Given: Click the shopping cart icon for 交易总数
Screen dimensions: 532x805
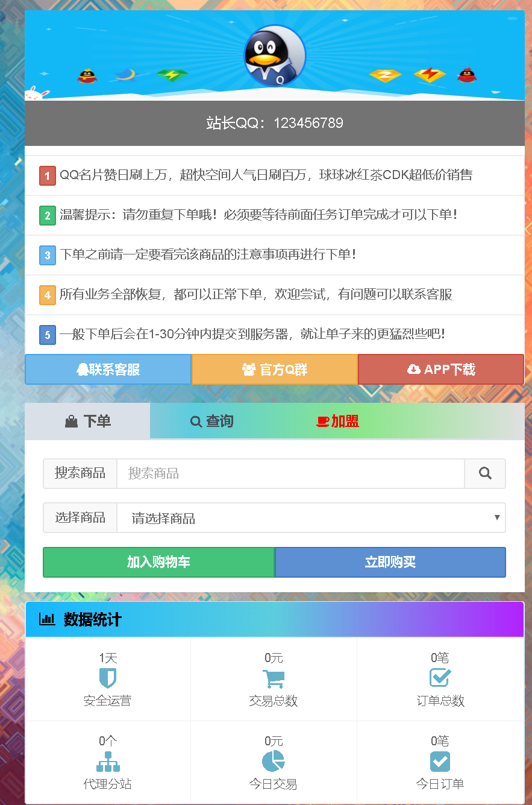Looking at the screenshot, I should tap(274, 678).
